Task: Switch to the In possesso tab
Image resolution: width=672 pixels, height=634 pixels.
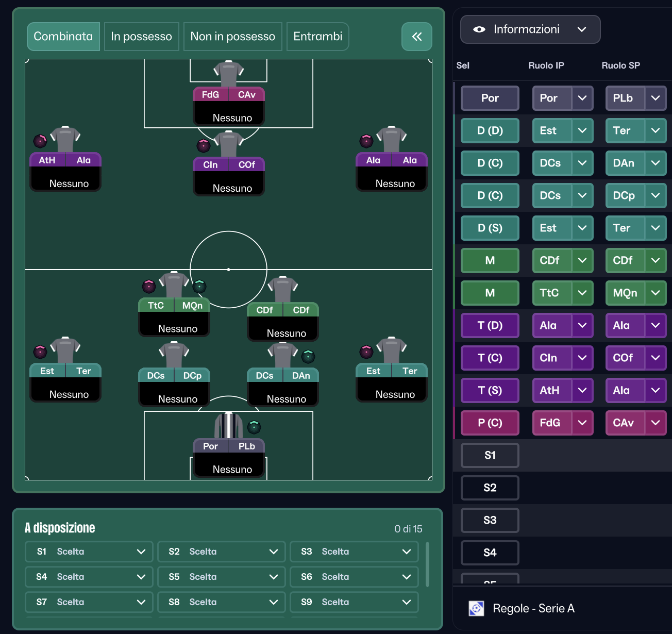Action: (x=142, y=37)
